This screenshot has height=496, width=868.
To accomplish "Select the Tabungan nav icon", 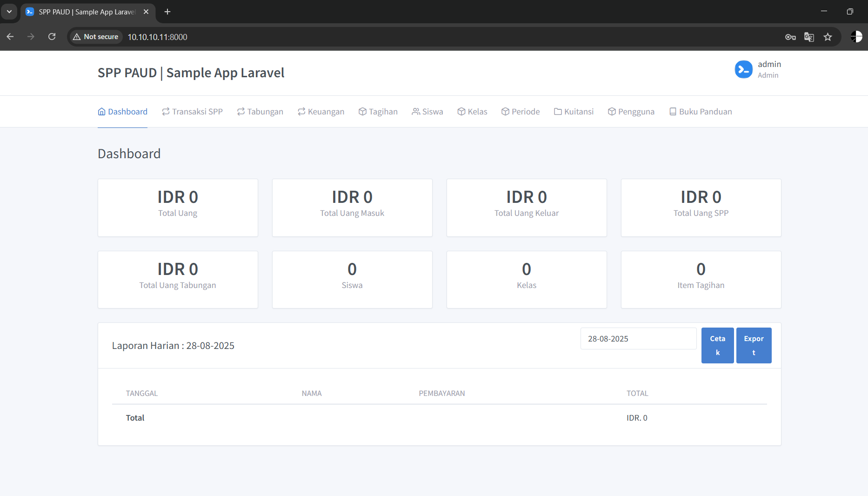I will pos(240,111).
